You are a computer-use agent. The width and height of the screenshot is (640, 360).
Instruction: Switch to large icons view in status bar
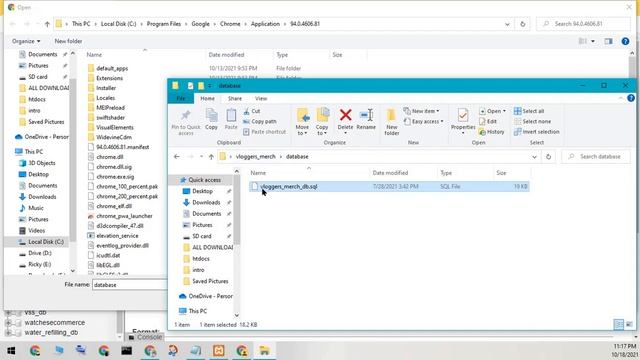(629, 324)
